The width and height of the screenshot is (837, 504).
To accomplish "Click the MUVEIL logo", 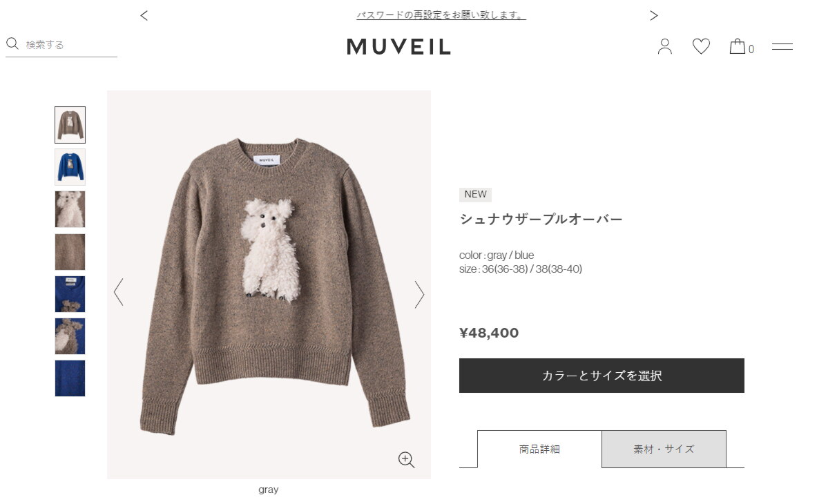I will coord(398,46).
